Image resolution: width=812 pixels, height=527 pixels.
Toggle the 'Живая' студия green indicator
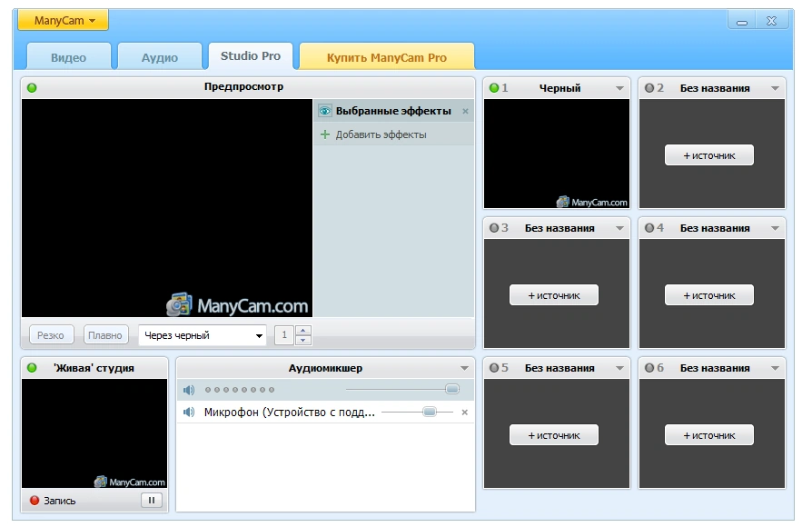click(32, 368)
